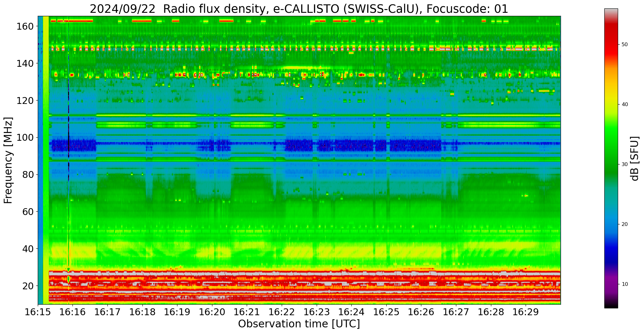Click the 16:17 time tick label
The width and height of the screenshot is (644, 333).
[x=108, y=312]
